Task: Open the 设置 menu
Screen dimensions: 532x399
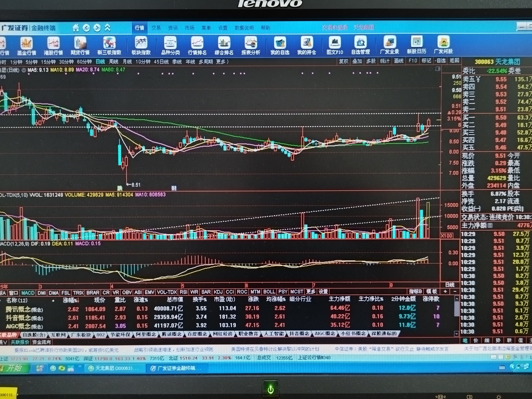Action: 223,28
